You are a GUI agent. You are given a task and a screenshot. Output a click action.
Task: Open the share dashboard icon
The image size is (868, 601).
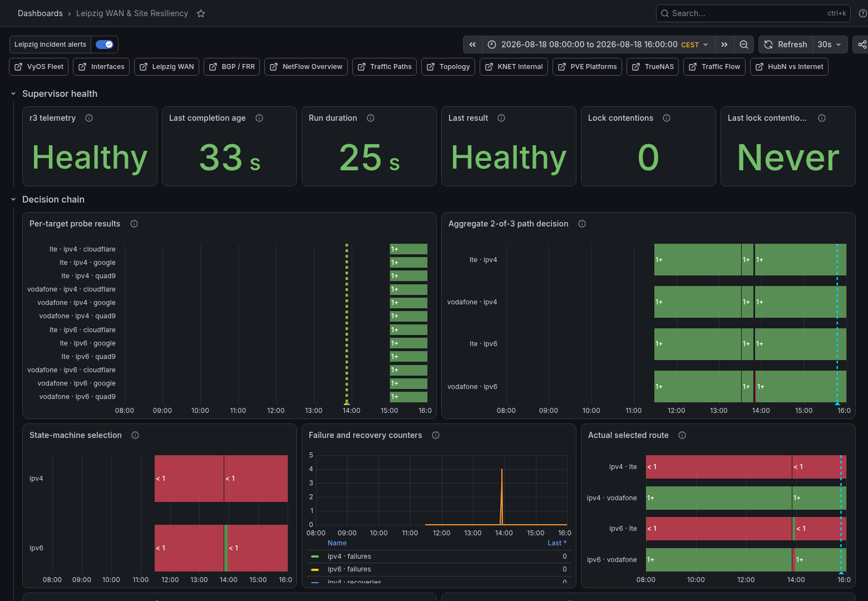[x=861, y=45]
